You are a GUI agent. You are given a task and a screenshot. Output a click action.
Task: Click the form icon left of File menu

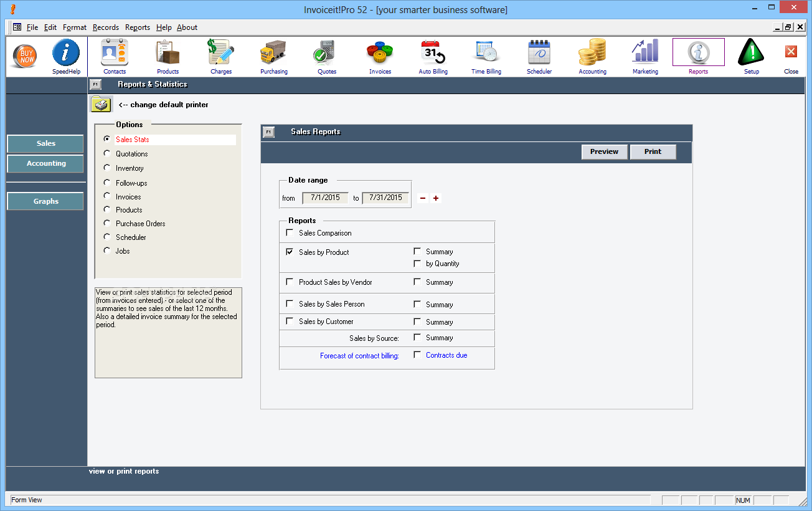17,27
